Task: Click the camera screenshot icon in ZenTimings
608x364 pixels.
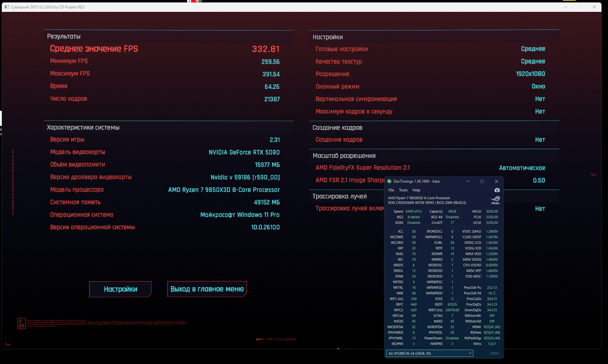Action: [497, 190]
